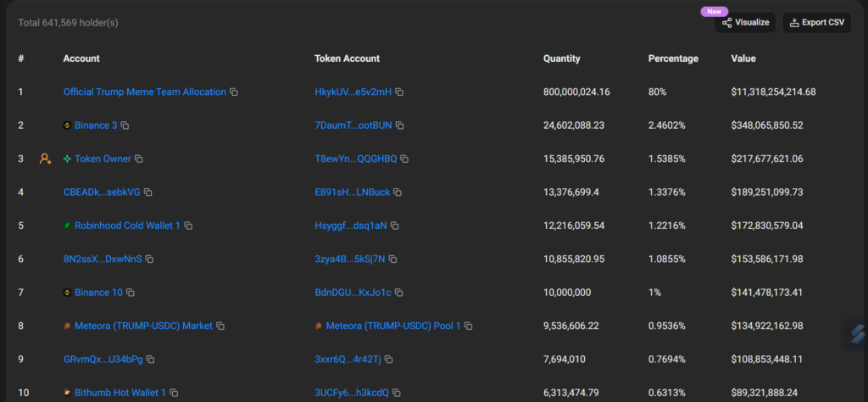Open token account HkykUV...e5v2mH
The height and width of the screenshot is (402, 868).
pyautogui.click(x=353, y=92)
